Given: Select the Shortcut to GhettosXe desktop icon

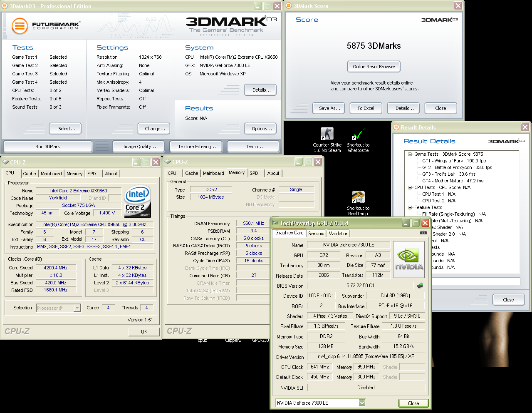Looking at the screenshot, I should (x=358, y=140).
